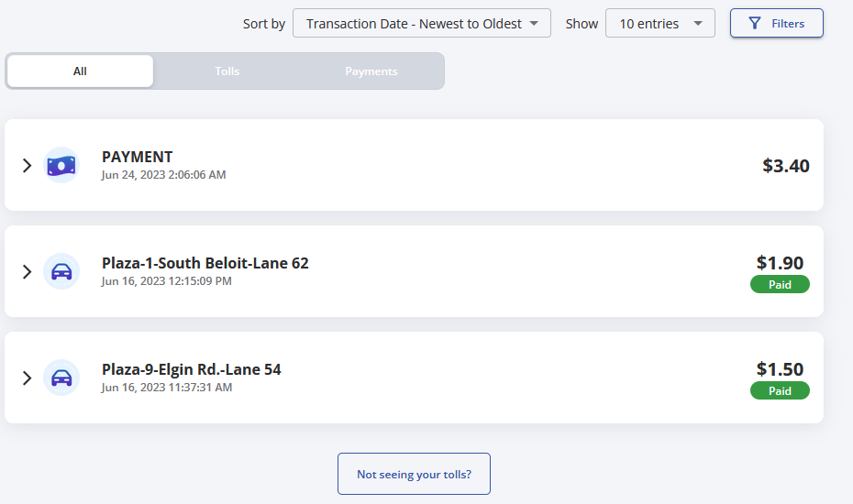Expand the Plaza-9-Elgin Rd.-Lane 54 chevron
The width and height of the screenshot is (853, 504).
point(27,378)
